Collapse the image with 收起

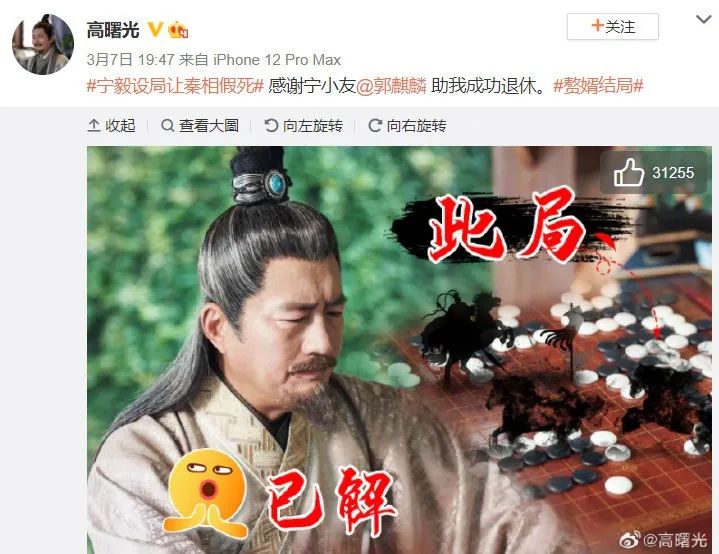point(111,125)
